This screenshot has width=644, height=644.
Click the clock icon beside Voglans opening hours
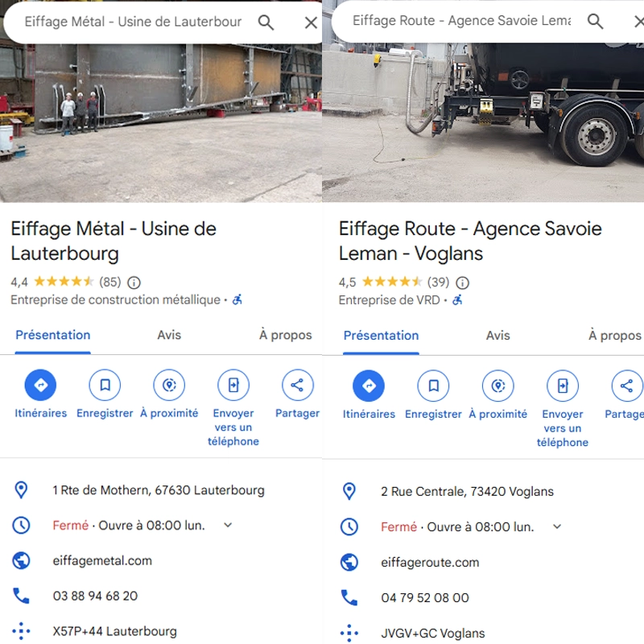pos(349,526)
